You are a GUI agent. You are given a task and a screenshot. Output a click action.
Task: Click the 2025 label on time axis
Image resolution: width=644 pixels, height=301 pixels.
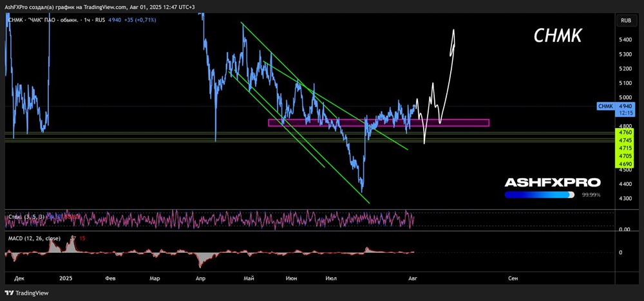click(66, 278)
